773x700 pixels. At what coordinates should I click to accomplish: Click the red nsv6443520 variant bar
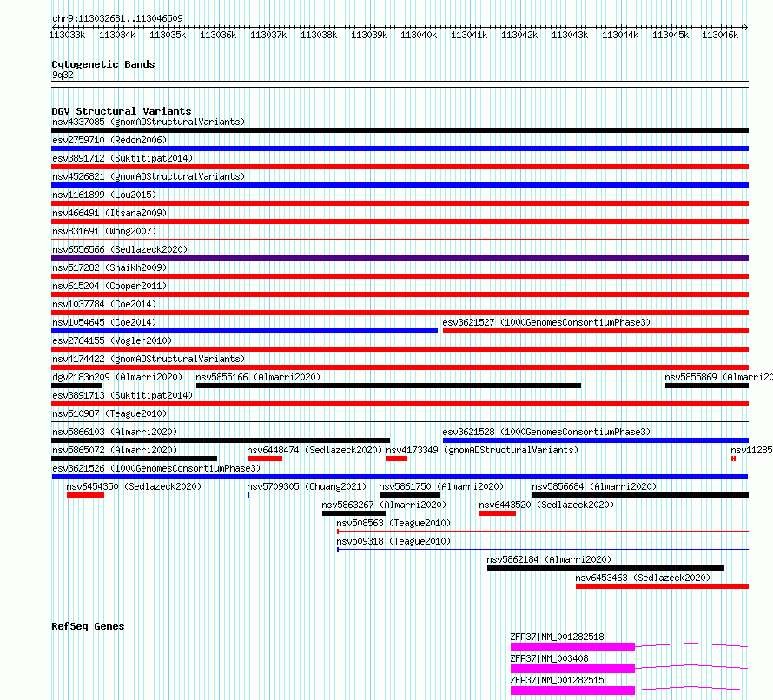(x=498, y=513)
